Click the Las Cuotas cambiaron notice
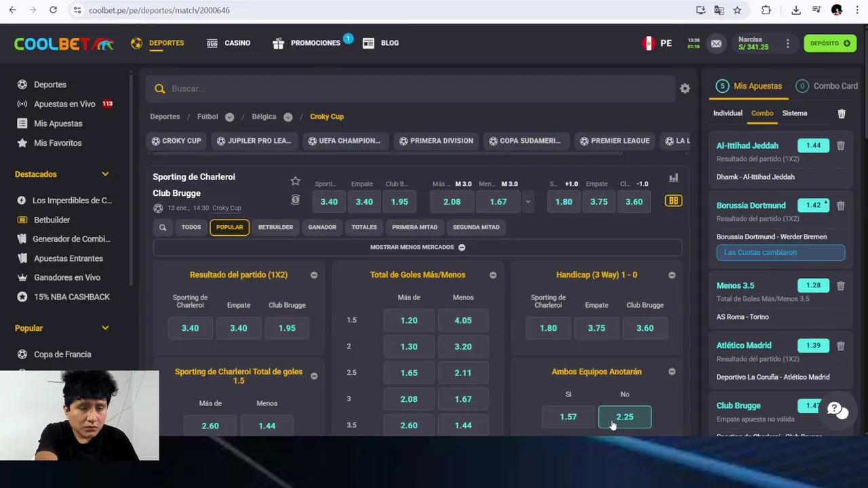The height and width of the screenshot is (488, 868). pos(781,252)
